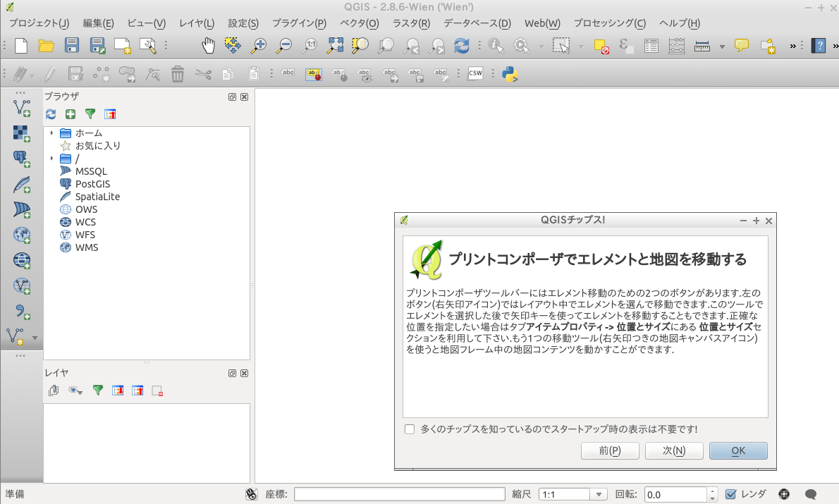Image resolution: width=839 pixels, height=504 pixels.
Task: Select Favourites star item in Browser
Action: click(x=98, y=145)
